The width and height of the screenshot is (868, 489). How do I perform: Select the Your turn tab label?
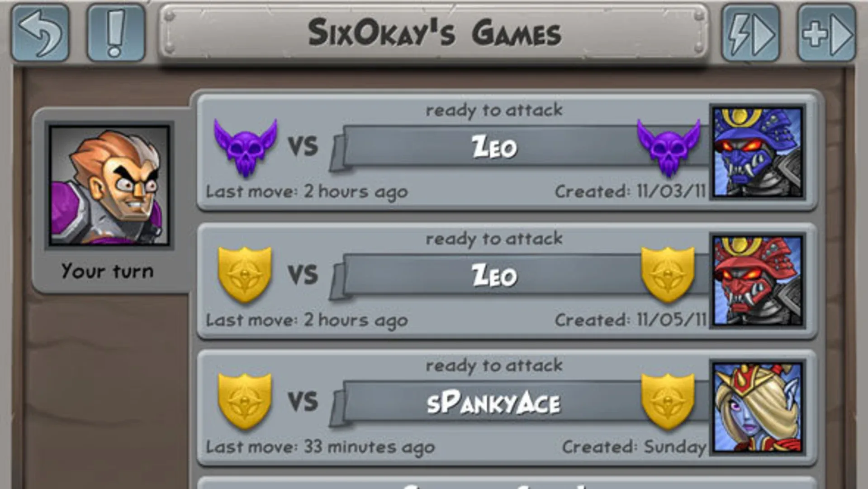click(x=108, y=271)
